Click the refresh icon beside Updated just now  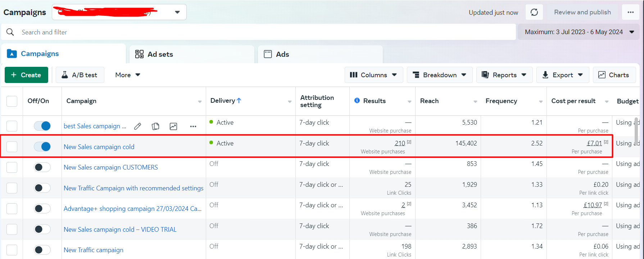coord(534,13)
